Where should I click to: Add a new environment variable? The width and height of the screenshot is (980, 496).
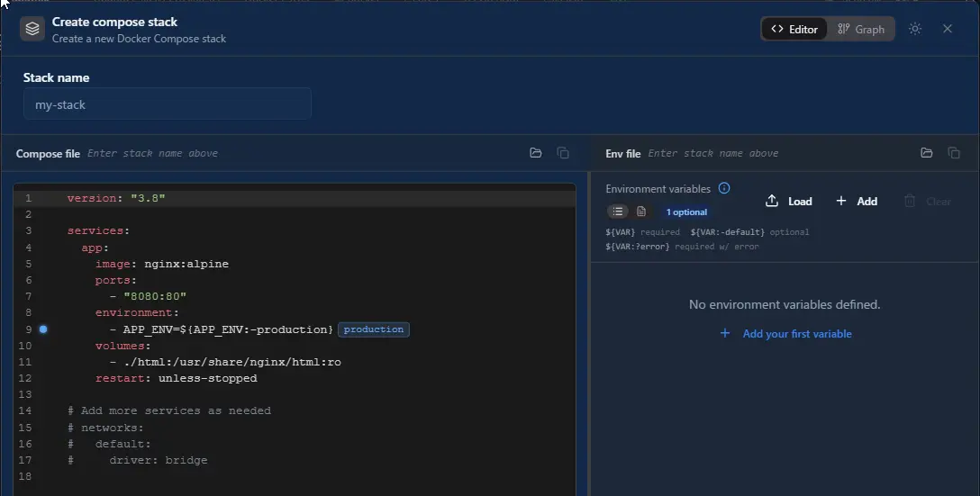pos(857,201)
